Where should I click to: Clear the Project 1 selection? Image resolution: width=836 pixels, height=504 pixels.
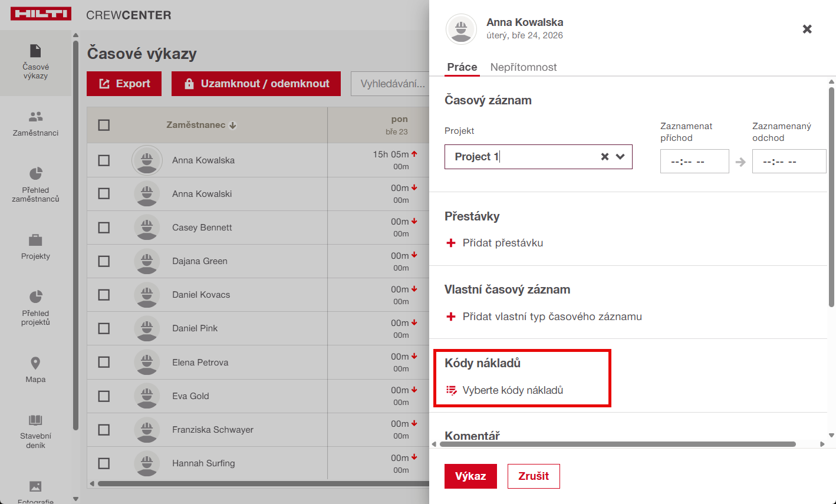tap(604, 157)
